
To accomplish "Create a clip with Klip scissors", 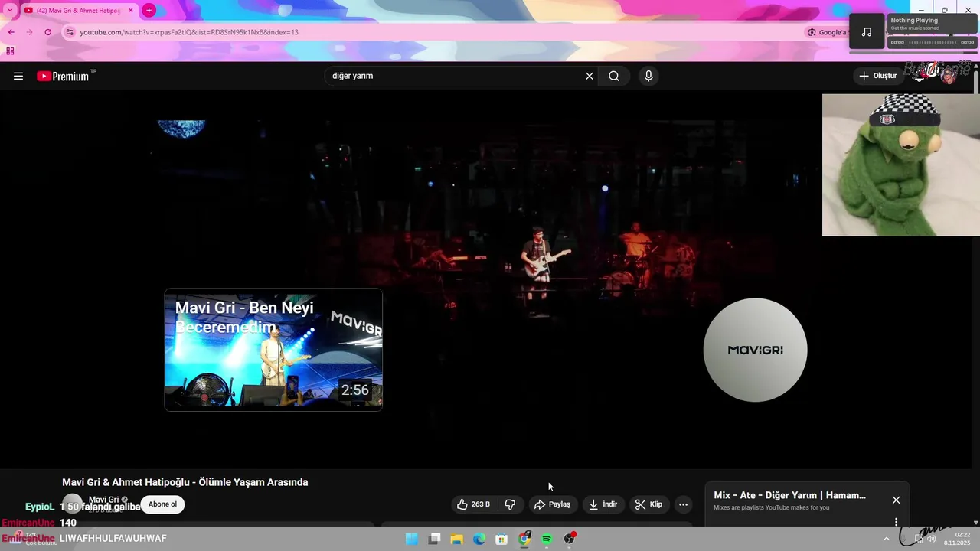I will tap(648, 504).
